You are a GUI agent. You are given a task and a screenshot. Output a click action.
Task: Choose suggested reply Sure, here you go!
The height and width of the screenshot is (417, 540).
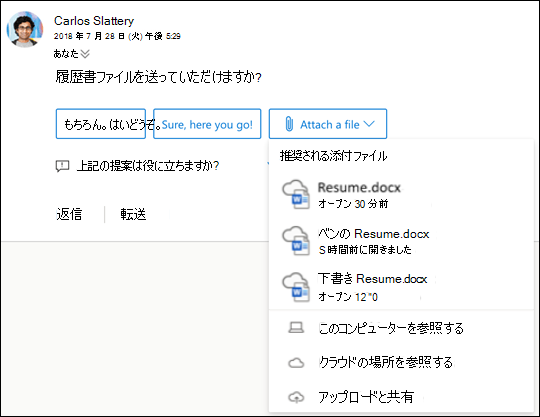pyautogui.click(x=207, y=124)
